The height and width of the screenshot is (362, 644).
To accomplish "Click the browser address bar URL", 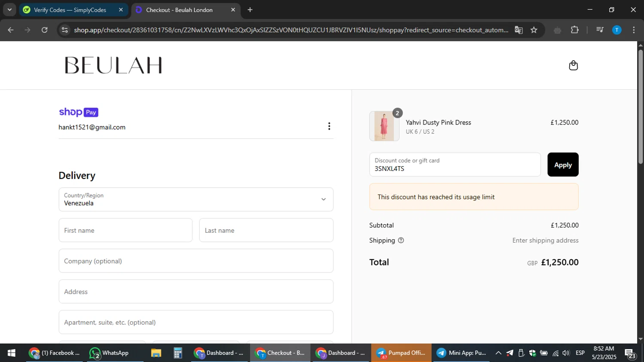I will pyautogui.click(x=291, y=30).
